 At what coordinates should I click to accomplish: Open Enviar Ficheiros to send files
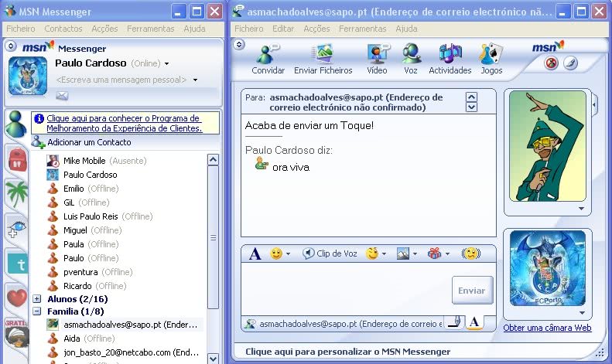click(x=323, y=59)
